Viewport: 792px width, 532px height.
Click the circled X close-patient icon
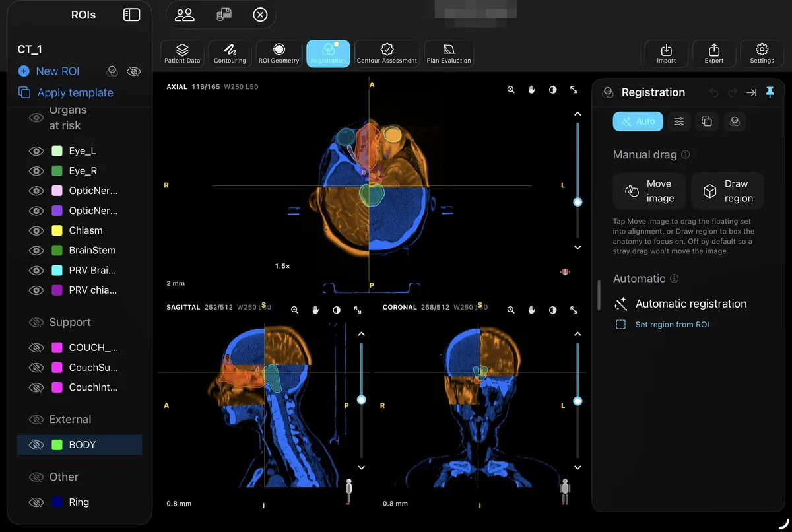tap(260, 15)
